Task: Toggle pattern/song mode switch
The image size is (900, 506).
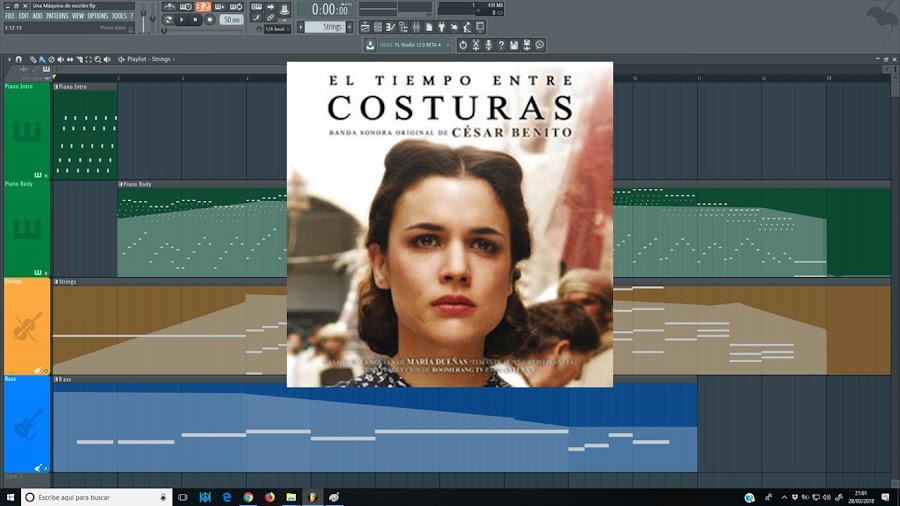Action: tap(168, 20)
